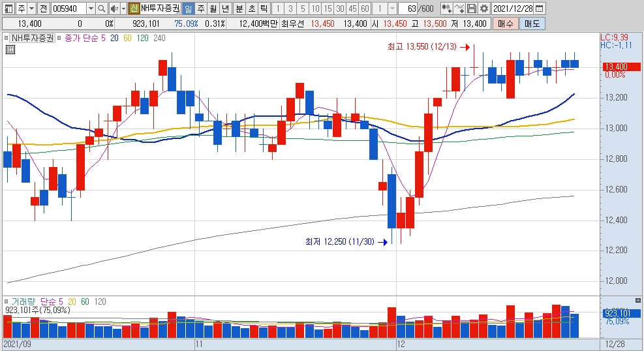Click the 전 button beside stock code
This screenshot has width=644, height=351.
click(x=44, y=8)
